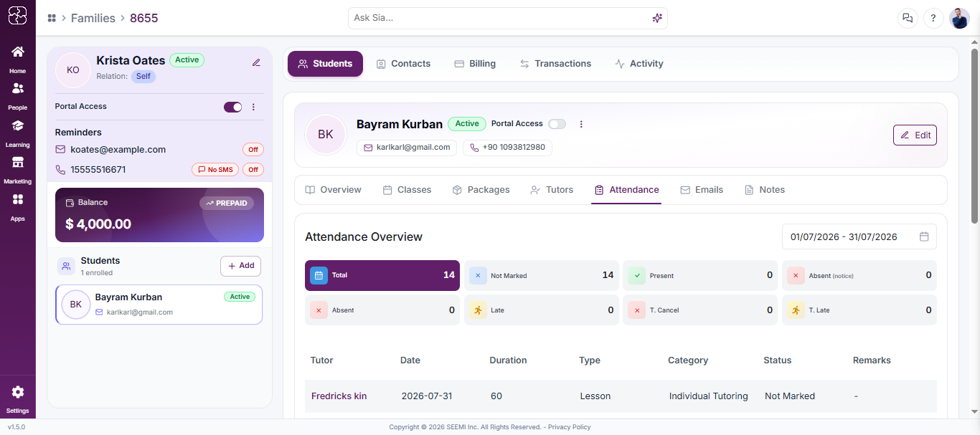Click the Sia sparkle icon in search bar
The image size is (980, 435).
[657, 18]
